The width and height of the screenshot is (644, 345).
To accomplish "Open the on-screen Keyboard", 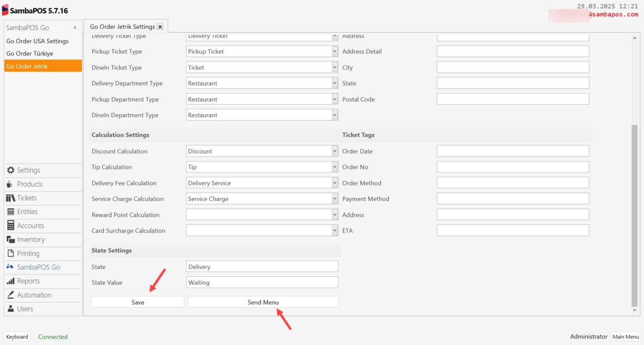I will coord(17,336).
